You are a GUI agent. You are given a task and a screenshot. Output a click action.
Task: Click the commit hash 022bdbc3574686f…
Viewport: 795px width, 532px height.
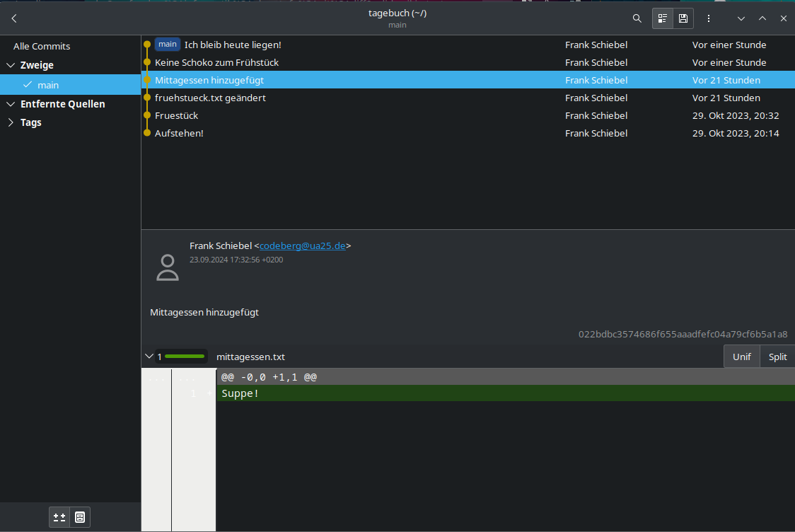click(683, 334)
